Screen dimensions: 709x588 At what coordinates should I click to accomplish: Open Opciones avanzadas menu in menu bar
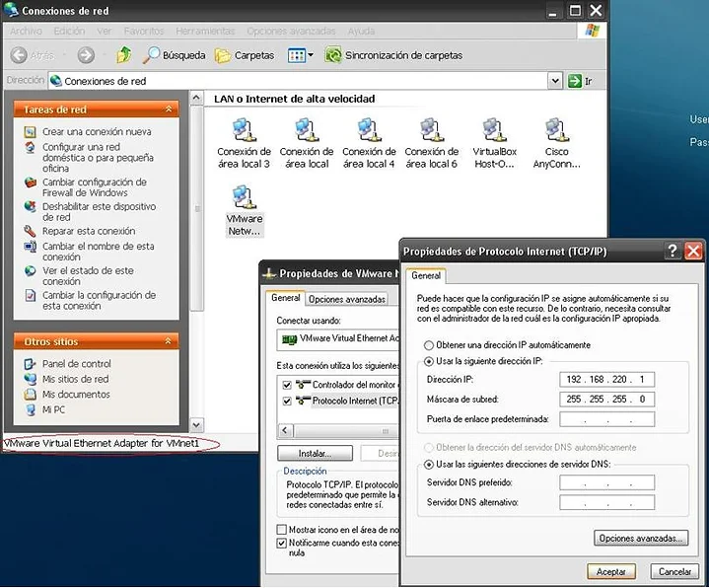[291, 31]
